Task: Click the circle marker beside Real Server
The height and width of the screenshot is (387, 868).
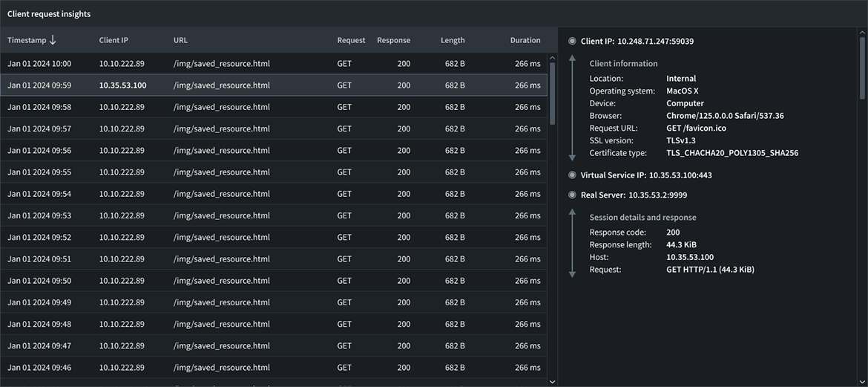Action: [x=572, y=195]
